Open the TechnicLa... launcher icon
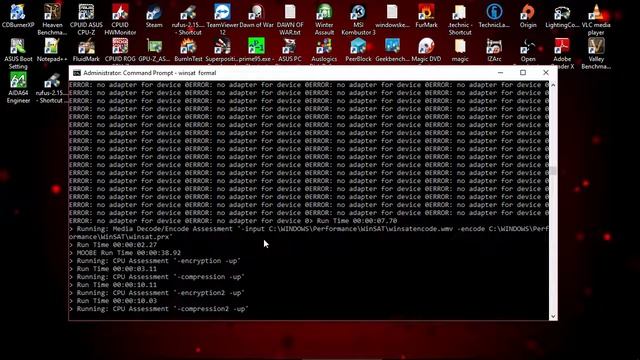Viewport: 640px width, 360px height. [494, 16]
